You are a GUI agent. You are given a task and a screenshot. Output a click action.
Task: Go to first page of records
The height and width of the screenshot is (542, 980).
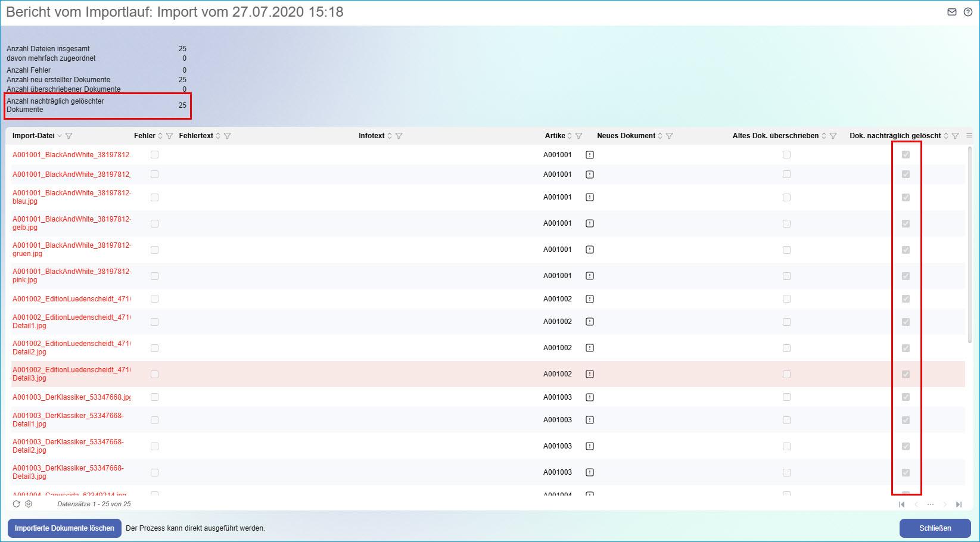(x=902, y=504)
